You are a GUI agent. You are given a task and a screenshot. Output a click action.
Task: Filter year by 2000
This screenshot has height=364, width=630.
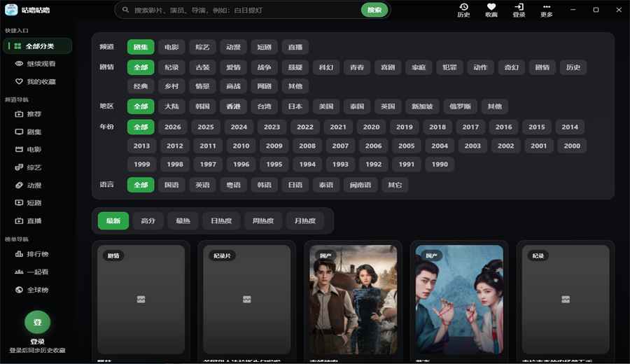[572, 146]
